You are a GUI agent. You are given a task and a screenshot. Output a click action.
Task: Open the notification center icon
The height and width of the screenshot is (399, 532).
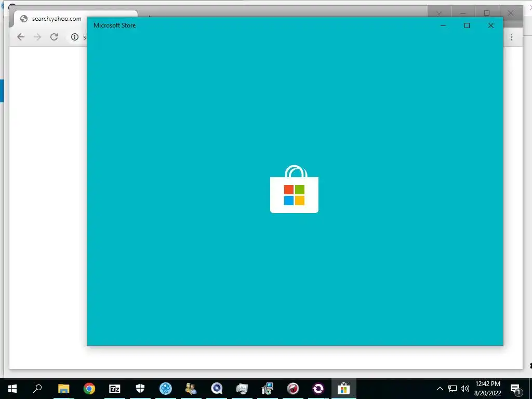tap(515, 389)
